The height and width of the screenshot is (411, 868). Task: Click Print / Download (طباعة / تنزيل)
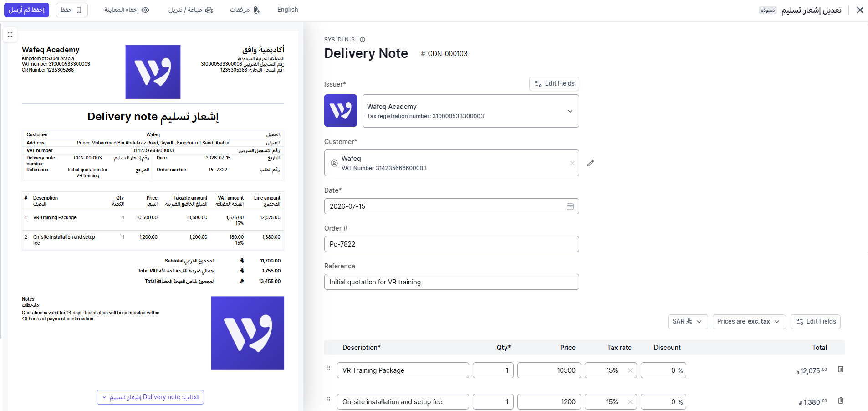click(190, 10)
